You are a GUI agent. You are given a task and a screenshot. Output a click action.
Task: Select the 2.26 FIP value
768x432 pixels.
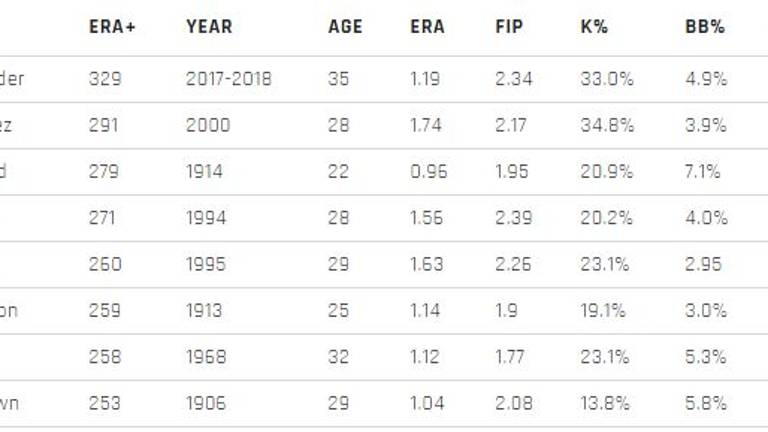click(514, 265)
